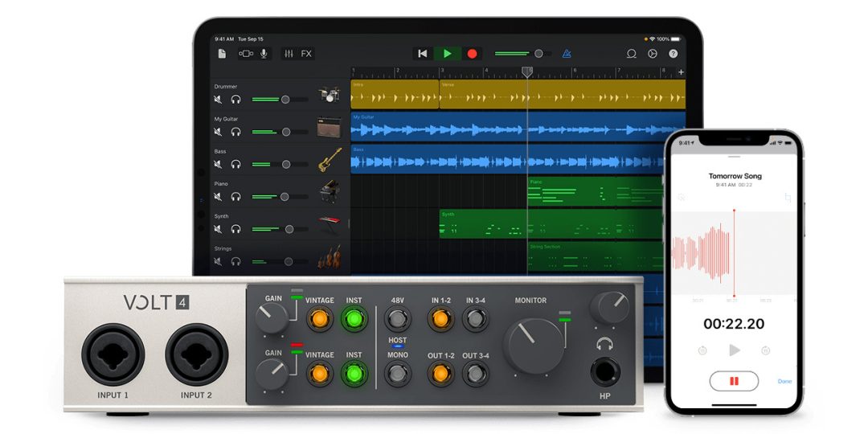Viewport: 868px width, 434px height.
Task: Select the Verse drummer region
Action: 563,94
